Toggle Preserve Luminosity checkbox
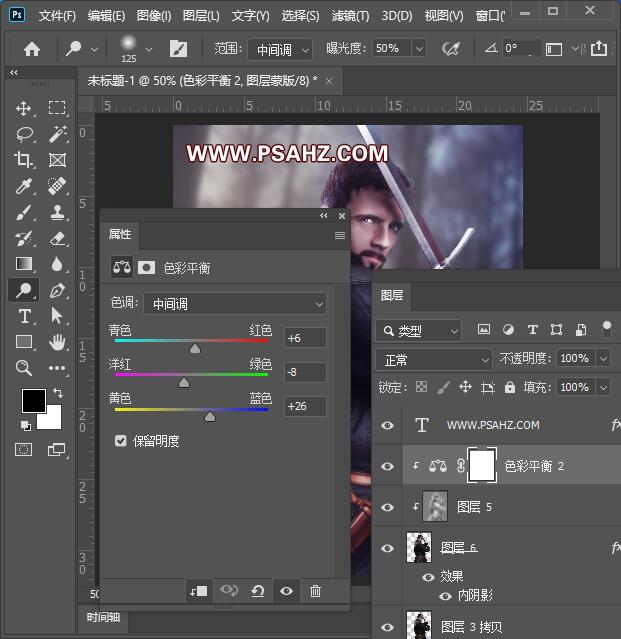This screenshot has height=639, width=621. point(121,441)
